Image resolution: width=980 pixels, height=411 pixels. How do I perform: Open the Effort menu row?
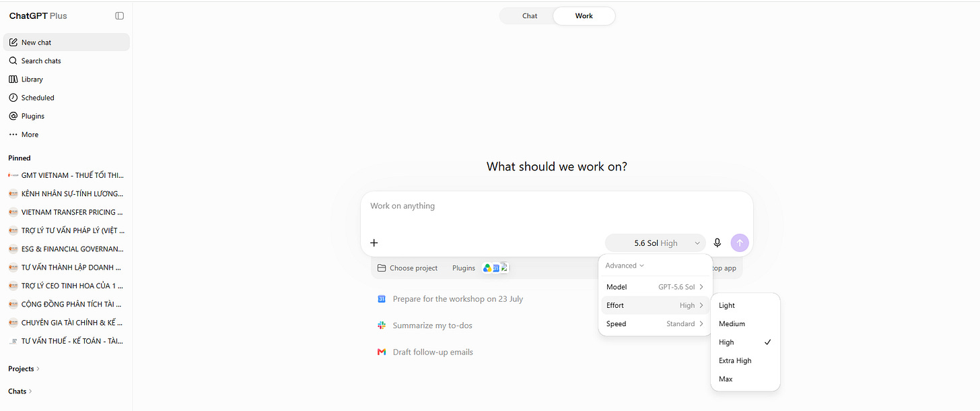655,305
